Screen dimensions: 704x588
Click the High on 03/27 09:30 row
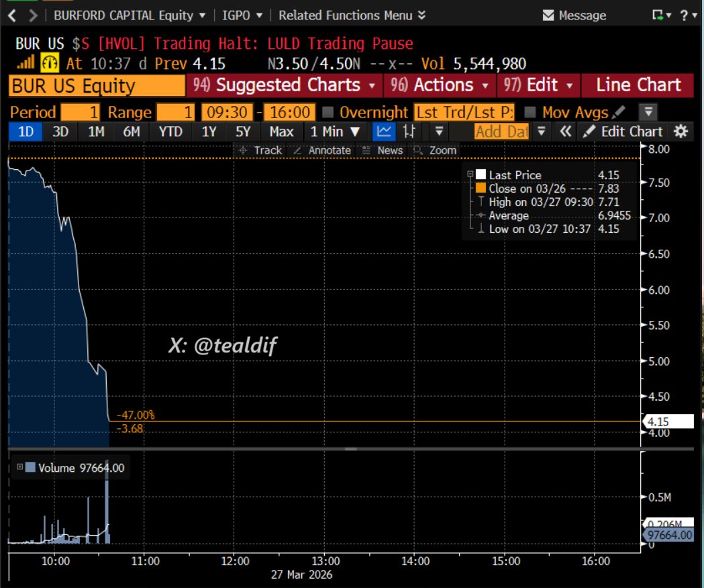tap(548, 202)
